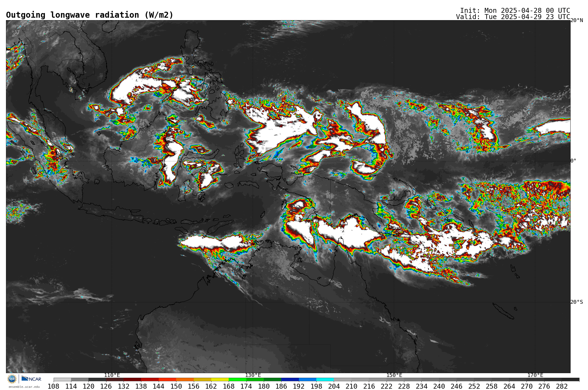Click the colorbar value 162
Image resolution: width=588 pixels, height=390 pixels.
click(211, 386)
